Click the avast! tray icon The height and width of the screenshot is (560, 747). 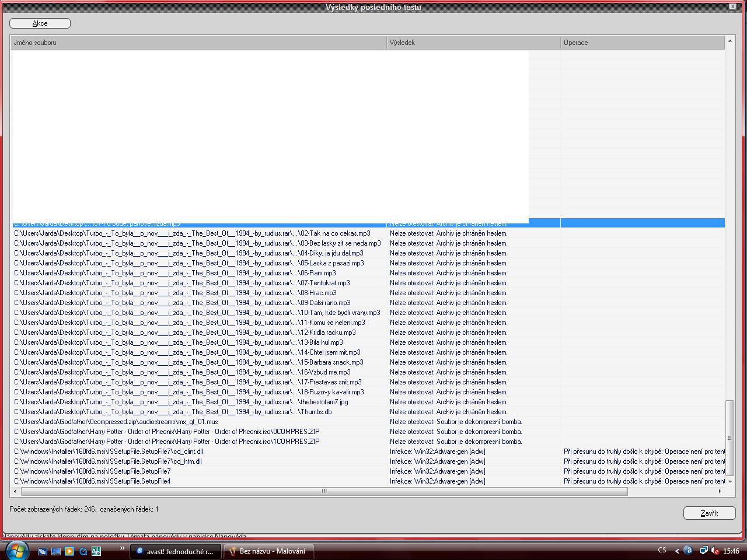click(x=688, y=551)
